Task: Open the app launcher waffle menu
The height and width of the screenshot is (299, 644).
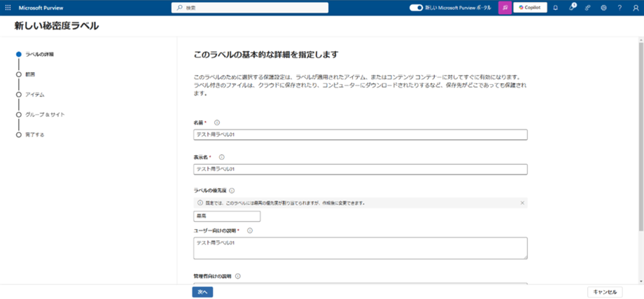Action: coord(8,8)
